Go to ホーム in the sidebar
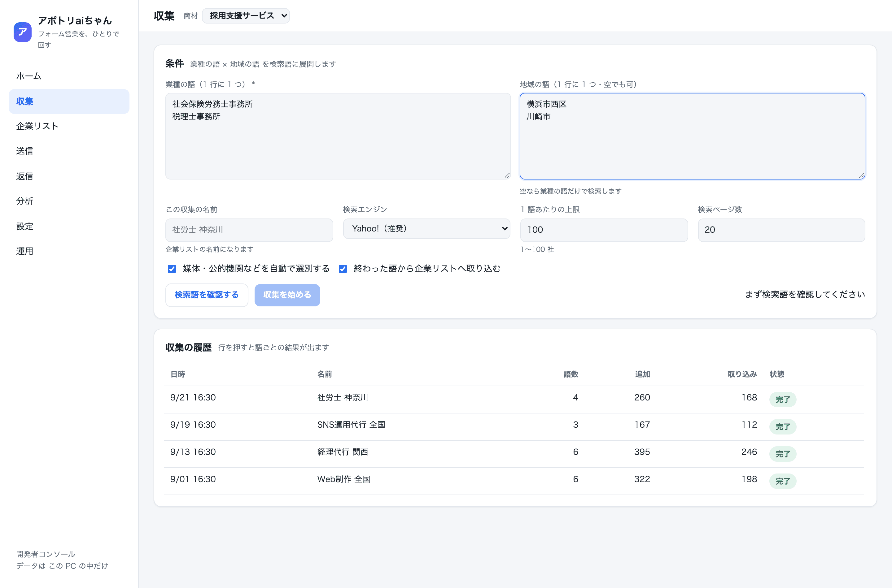The image size is (892, 588). point(69,76)
